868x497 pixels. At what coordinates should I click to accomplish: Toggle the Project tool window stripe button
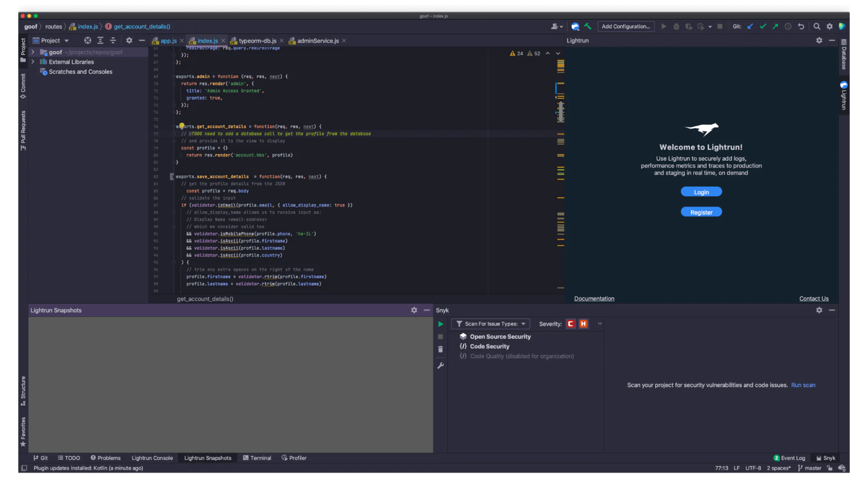(23, 50)
